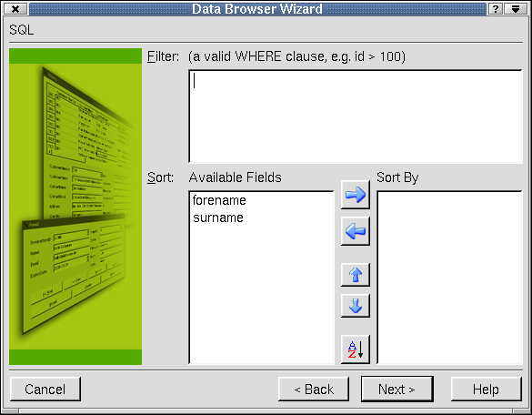Click the green wizard illustration image

pos(75,207)
